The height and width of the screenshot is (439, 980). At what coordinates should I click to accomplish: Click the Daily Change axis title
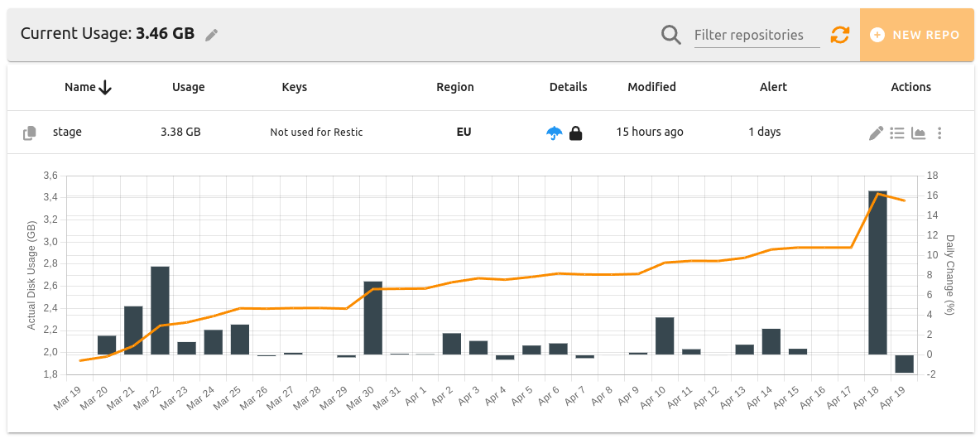[x=950, y=274]
